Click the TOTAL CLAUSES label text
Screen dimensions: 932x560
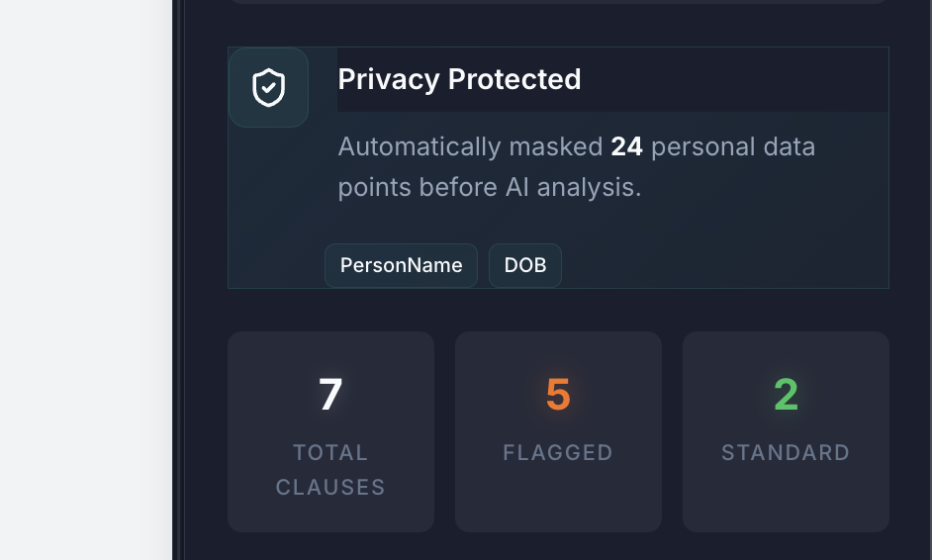pyautogui.click(x=330, y=470)
